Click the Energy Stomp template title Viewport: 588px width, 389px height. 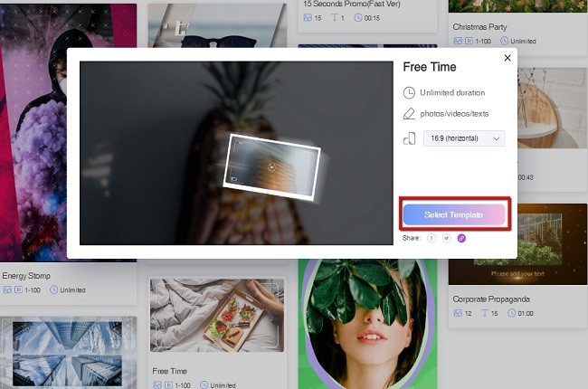26,276
